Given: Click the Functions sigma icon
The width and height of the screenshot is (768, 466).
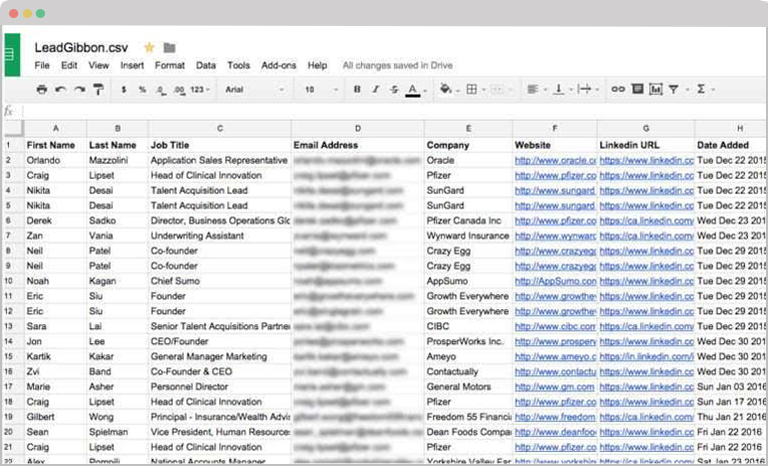Looking at the screenshot, I should [701, 89].
